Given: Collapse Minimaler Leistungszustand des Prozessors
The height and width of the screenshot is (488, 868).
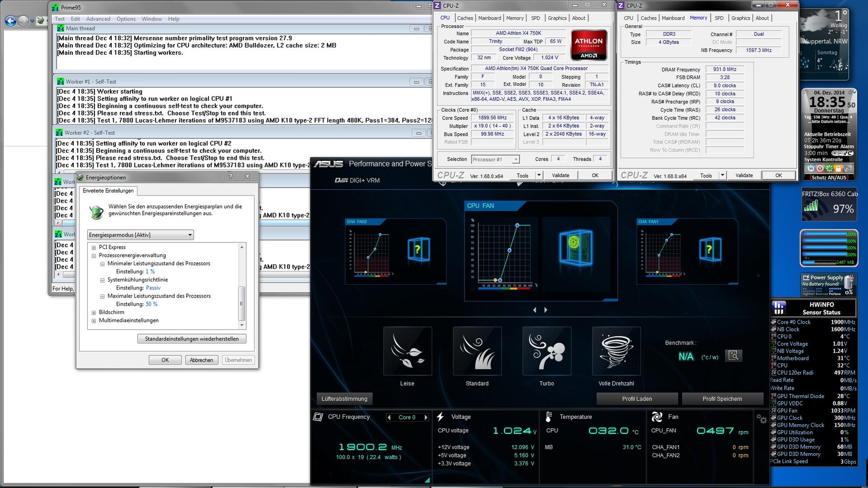Looking at the screenshot, I should tap(102, 264).
